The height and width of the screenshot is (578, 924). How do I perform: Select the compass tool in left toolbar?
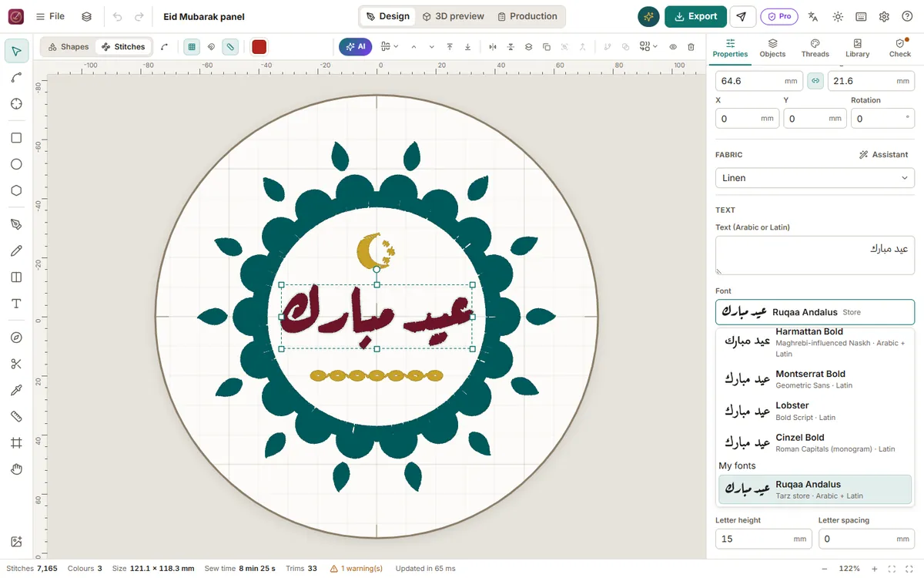click(16, 338)
